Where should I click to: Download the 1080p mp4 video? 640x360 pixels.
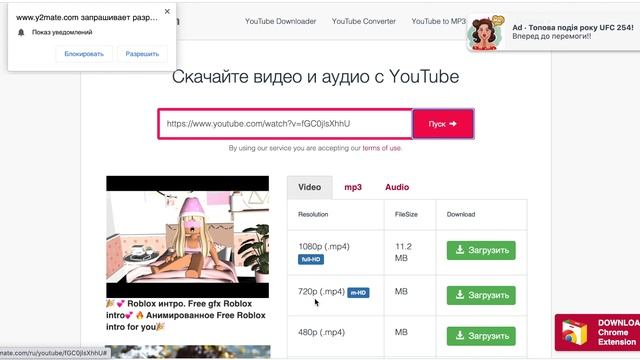pyautogui.click(x=481, y=250)
